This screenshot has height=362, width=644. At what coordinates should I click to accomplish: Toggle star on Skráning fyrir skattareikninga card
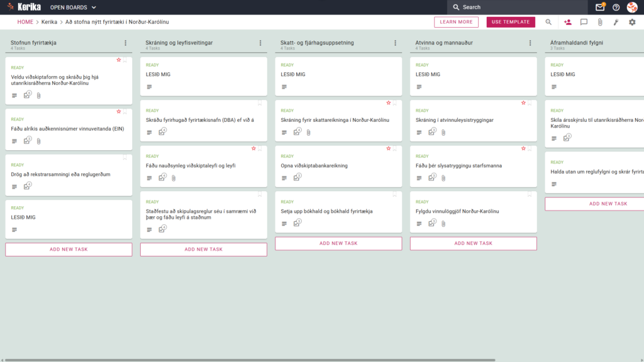[x=389, y=103]
